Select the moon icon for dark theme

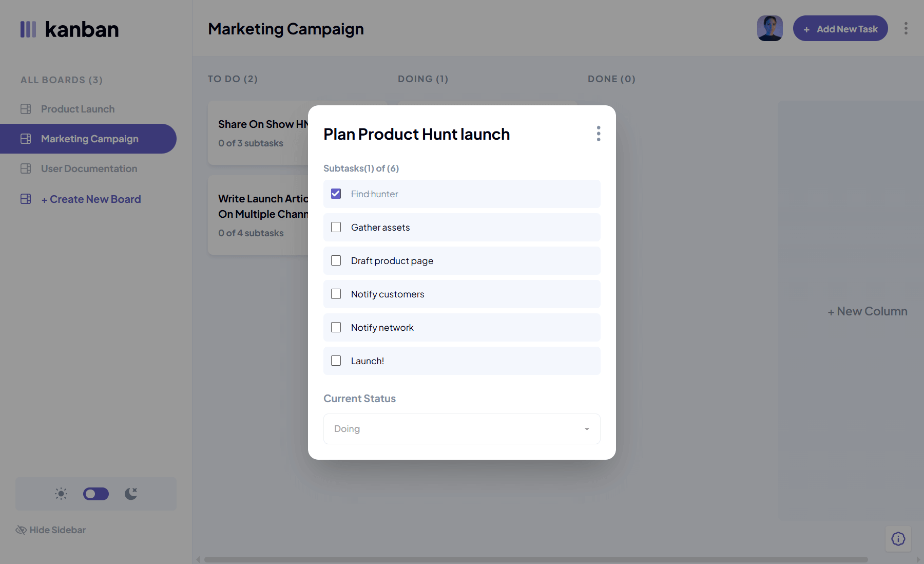130,494
